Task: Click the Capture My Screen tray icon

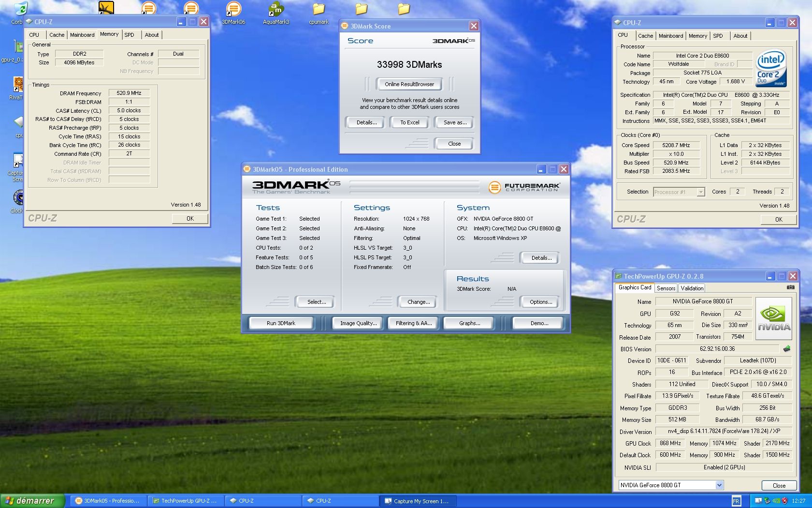Action: pyautogui.click(x=758, y=501)
